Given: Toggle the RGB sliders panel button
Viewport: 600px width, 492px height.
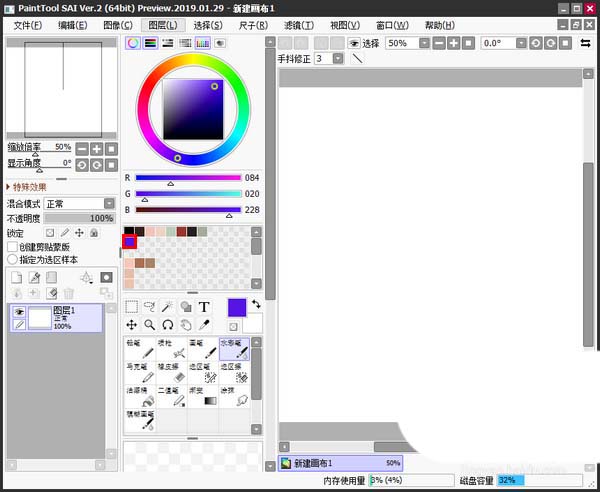Looking at the screenshot, I should point(150,43).
